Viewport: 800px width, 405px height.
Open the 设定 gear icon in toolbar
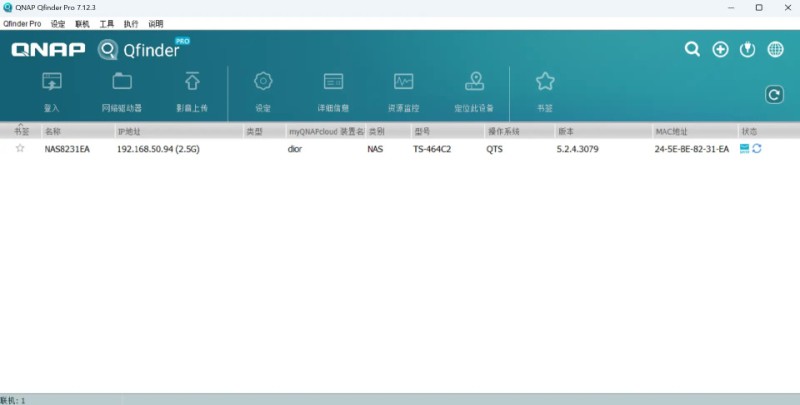263,82
